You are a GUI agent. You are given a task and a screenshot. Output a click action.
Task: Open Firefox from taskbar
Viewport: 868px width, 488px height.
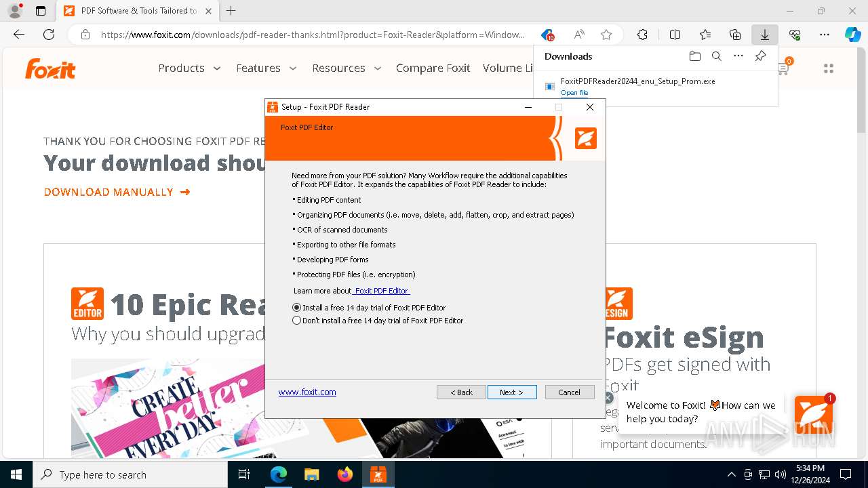pos(344,474)
